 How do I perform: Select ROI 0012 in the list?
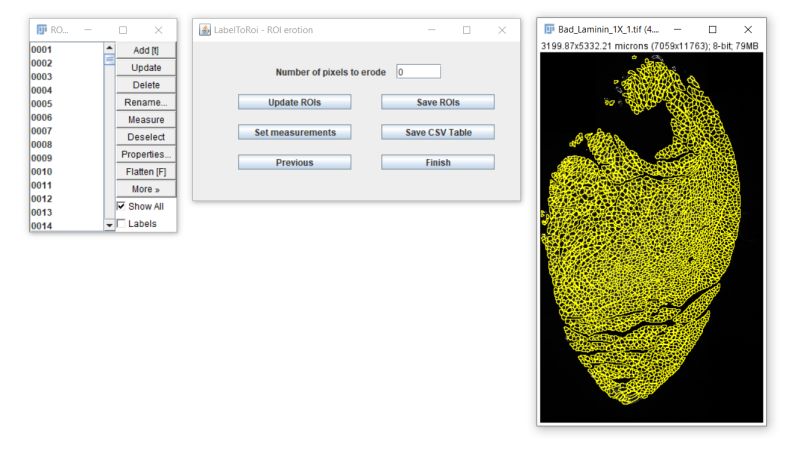tap(66, 198)
